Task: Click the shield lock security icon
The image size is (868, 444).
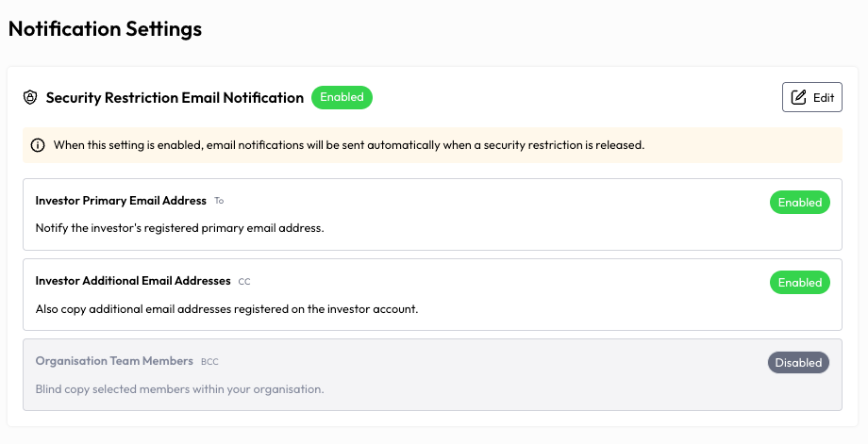Action: tap(30, 97)
